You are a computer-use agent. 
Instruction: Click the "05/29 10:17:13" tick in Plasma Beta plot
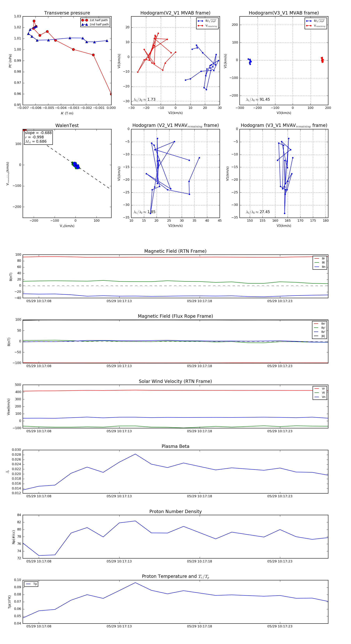pos(119,496)
